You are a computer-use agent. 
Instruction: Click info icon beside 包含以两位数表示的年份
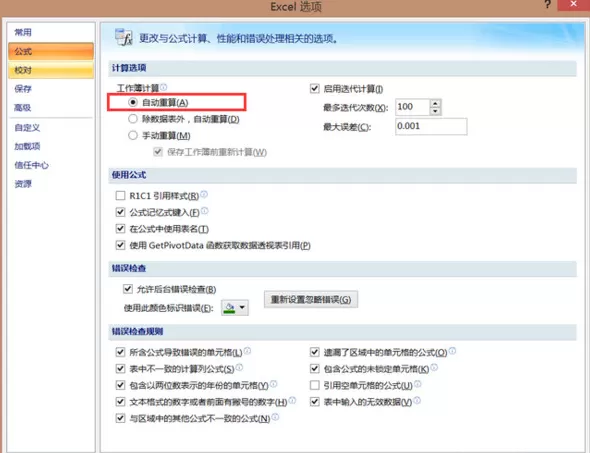click(274, 384)
